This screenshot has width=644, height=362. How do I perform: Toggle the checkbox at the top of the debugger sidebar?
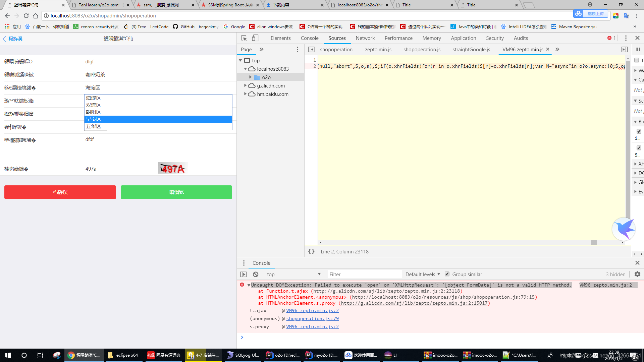[637, 60]
